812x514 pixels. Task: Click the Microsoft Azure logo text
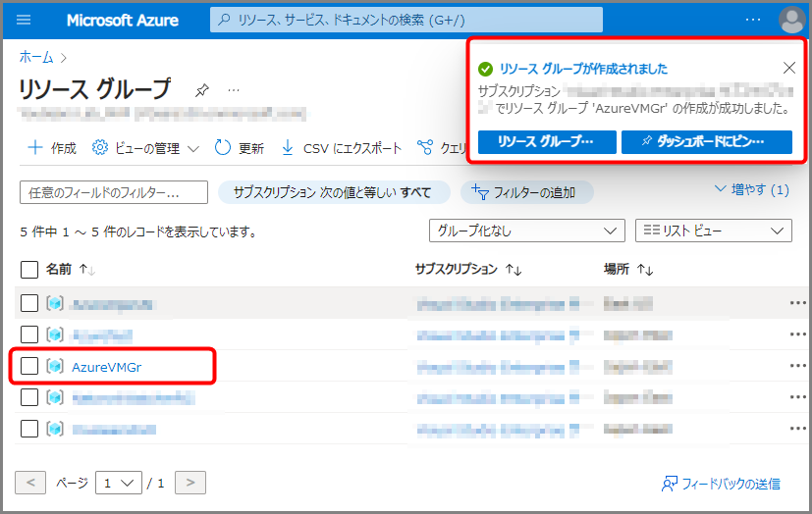tap(122, 21)
